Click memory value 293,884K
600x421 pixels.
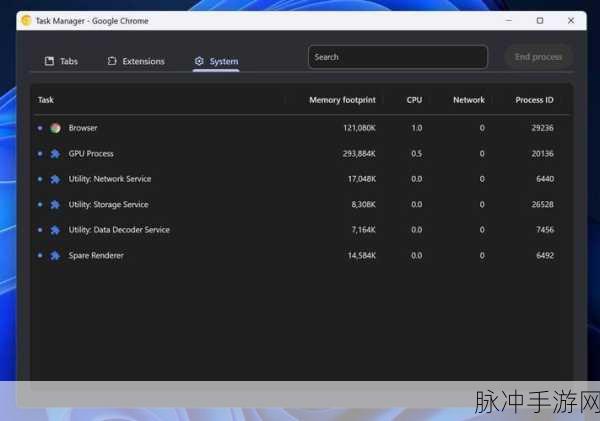[x=359, y=154]
